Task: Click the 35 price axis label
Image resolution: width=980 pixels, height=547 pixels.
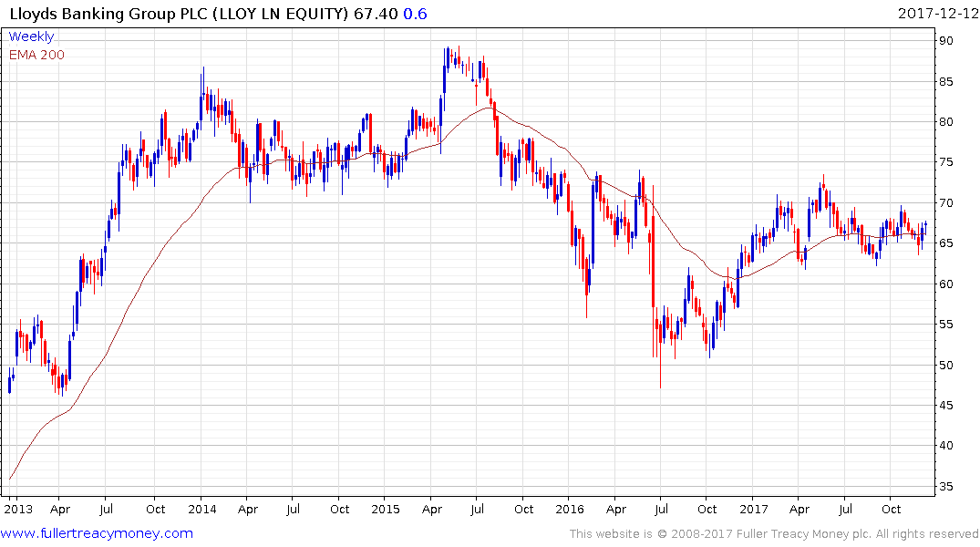Action: coord(945,486)
